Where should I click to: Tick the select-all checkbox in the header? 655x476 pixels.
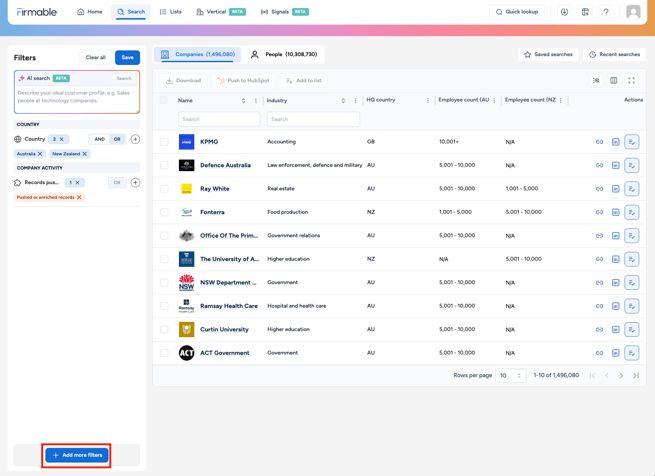point(164,100)
